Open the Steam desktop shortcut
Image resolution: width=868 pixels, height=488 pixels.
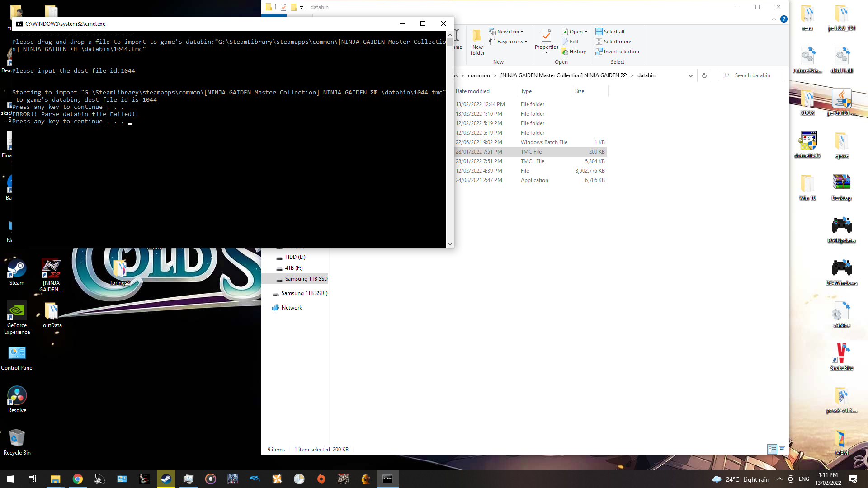pyautogui.click(x=17, y=272)
